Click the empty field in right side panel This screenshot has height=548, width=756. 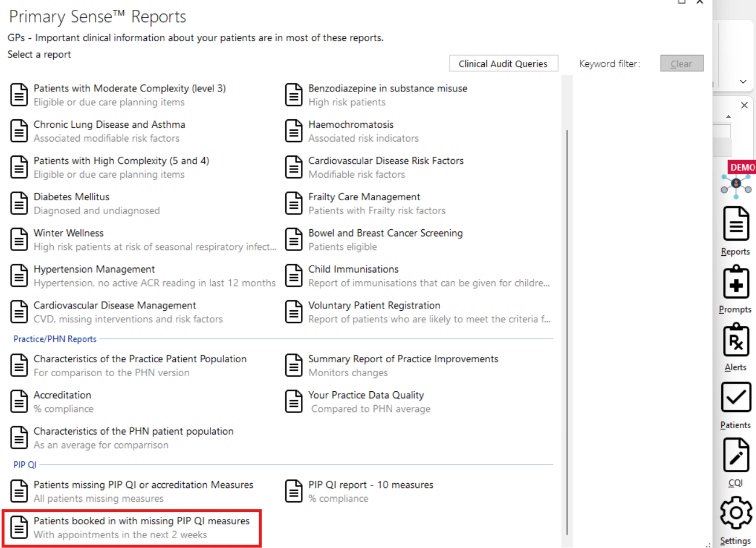[722, 131]
